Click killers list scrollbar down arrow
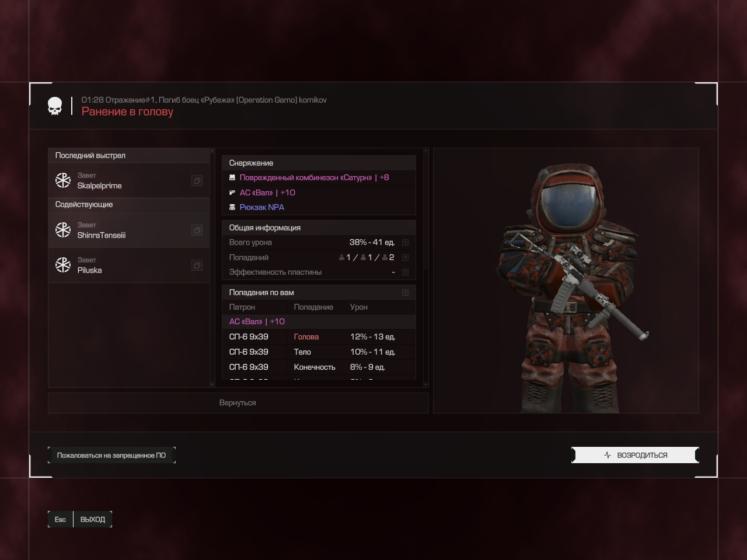The image size is (747, 560). pyautogui.click(x=212, y=384)
